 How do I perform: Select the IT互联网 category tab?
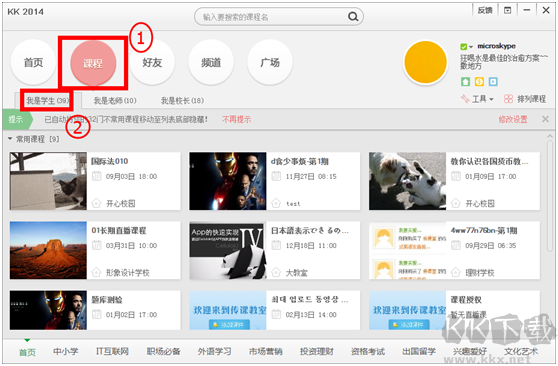112,351
